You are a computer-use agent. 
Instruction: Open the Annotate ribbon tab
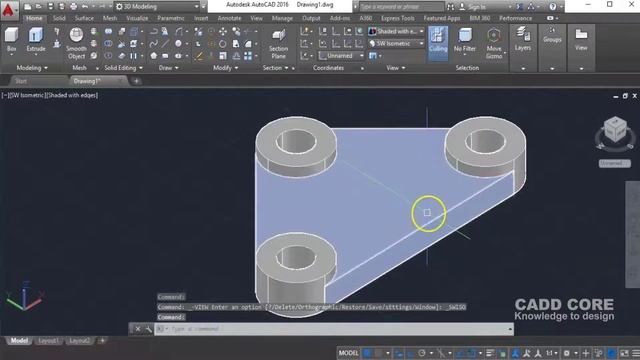(229, 18)
